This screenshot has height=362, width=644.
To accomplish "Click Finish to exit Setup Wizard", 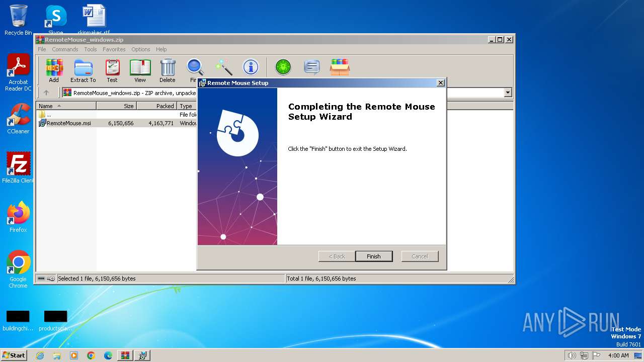I will click(x=374, y=256).
